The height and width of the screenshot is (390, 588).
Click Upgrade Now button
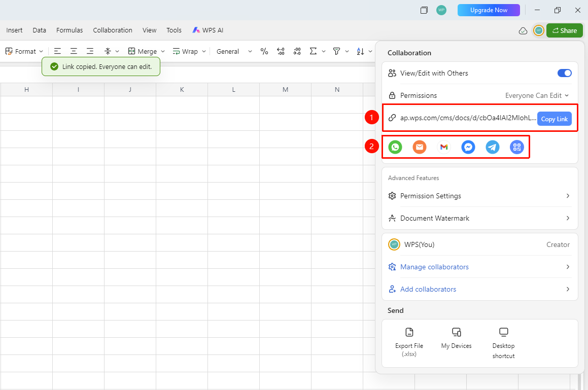pyautogui.click(x=489, y=10)
